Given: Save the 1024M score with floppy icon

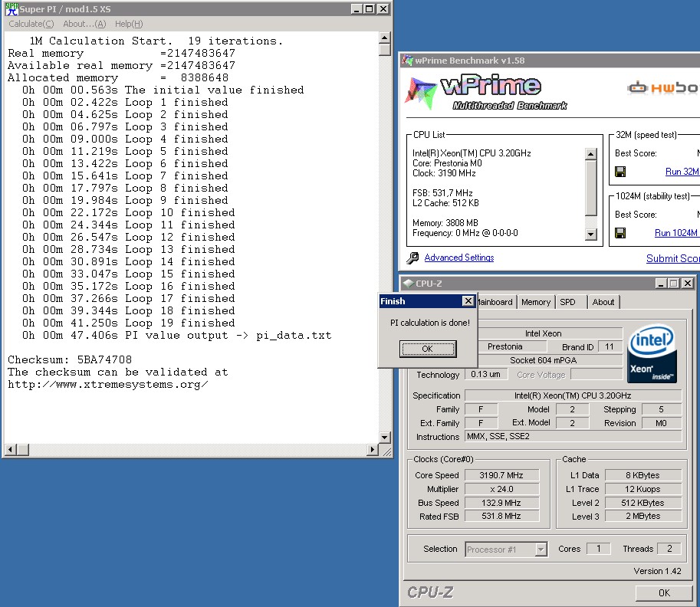Looking at the screenshot, I should (x=620, y=233).
